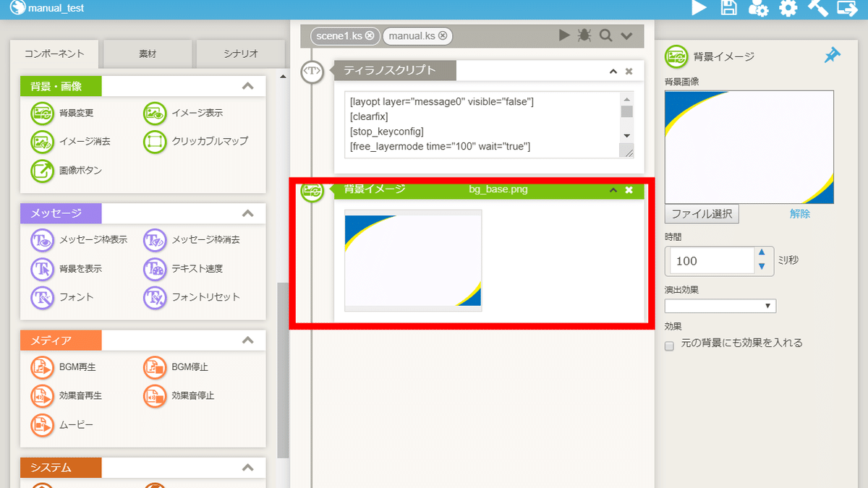Expand scenario tab bar chevron menu
The height and width of the screenshot is (488, 868).
coord(626,35)
